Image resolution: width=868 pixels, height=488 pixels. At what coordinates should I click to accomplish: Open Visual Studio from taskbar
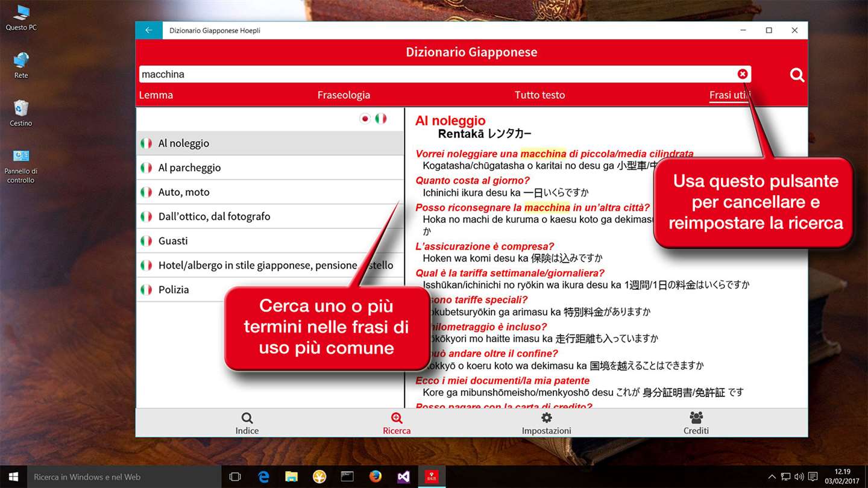[403, 477]
